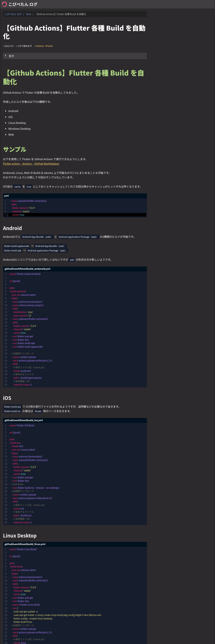Viewport: 215px width, 644px height.
Task: Open Flutter action GitHub Marketplace link
Action: 31,164
